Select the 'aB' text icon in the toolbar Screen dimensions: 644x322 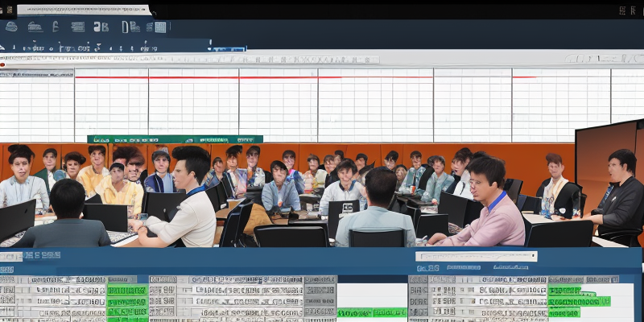pos(101,27)
